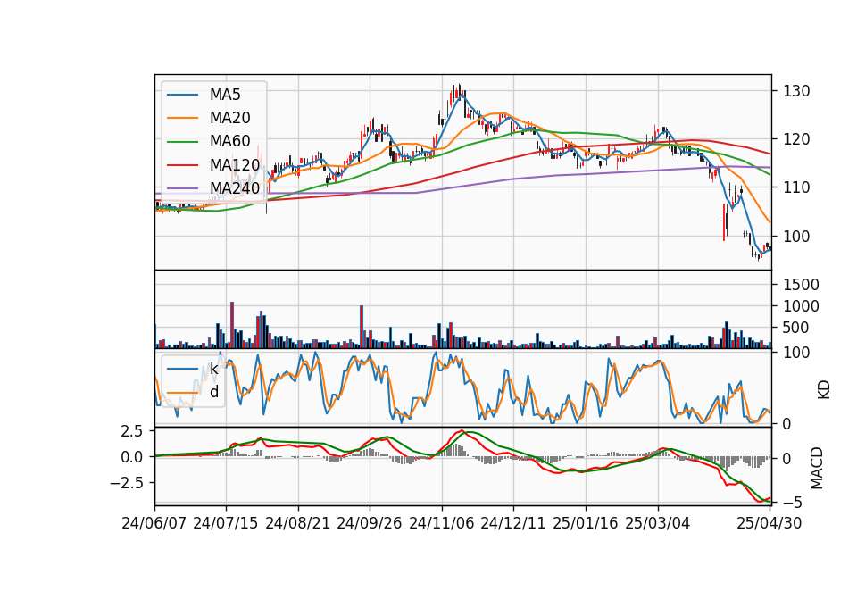Viewport: 857px width, 616px height.
Task: Click the blue MA5 legend line sample
Action: [x=182, y=95]
